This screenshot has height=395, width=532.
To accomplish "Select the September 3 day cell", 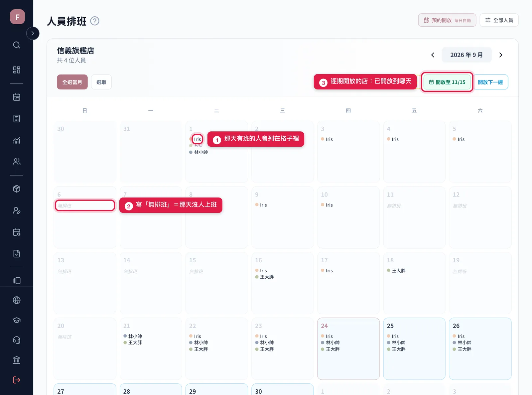I will 348,152.
